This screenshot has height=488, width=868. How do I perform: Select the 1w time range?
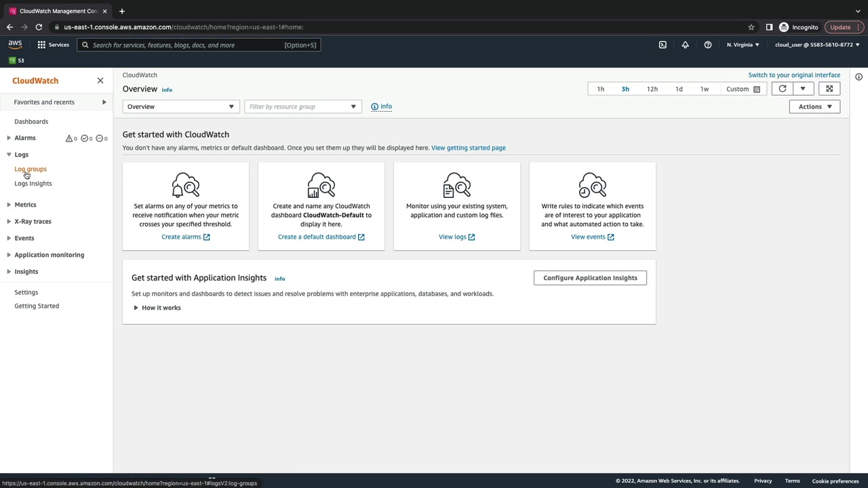[x=704, y=89]
